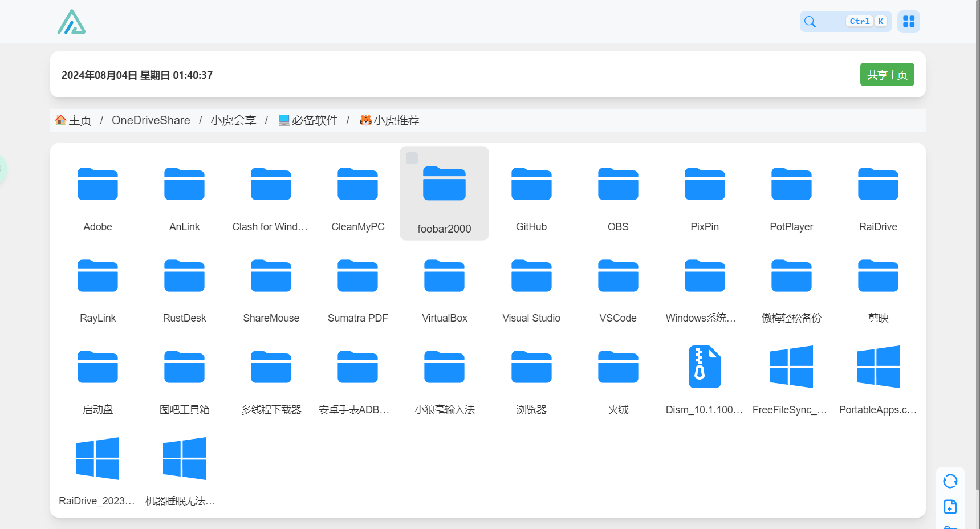Open the Adobe folder

click(x=97, y=193)
